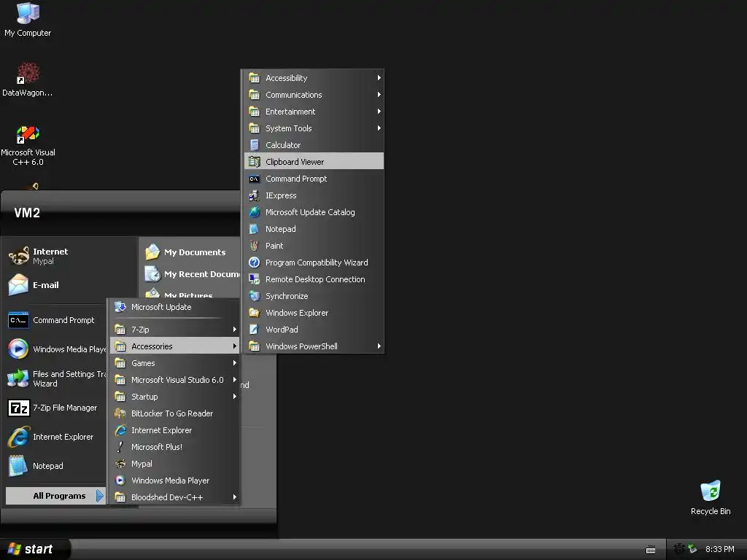Screen dimensions: 747x560
Task: Click the Program Compatibility Wizard icon
Action: (255, 262)
